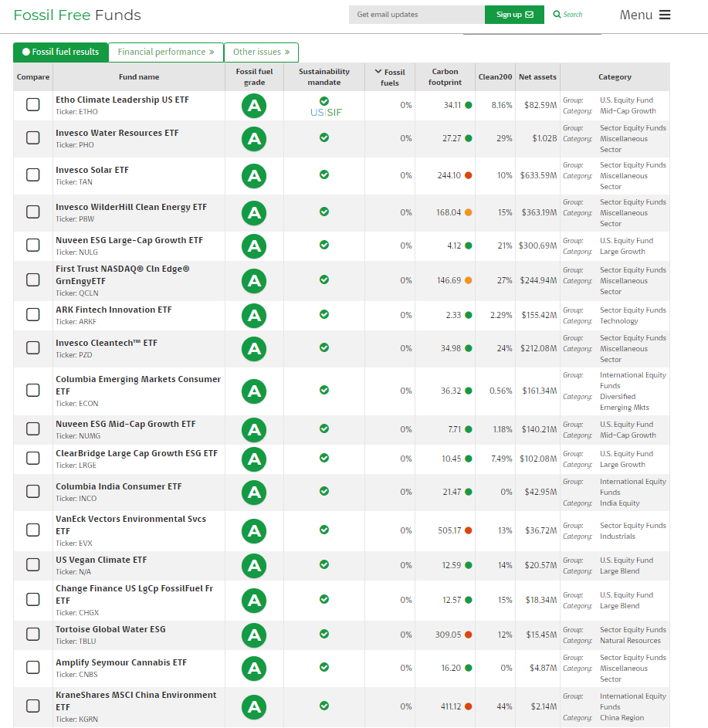708x728 pixels.
Task: Click mandate checkmark for Invesco Water Resources
Action: tap(324, 137)
